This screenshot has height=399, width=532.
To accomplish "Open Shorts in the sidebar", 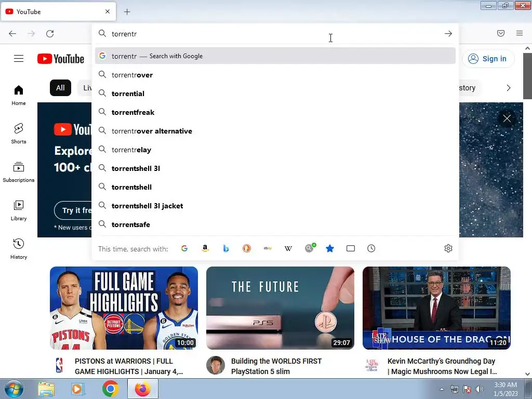I will 19,134.
